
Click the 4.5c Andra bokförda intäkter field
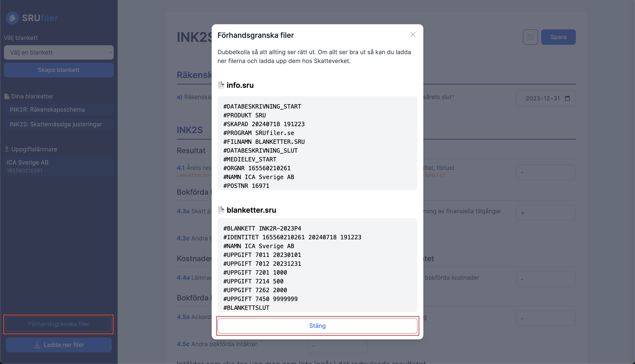[337, 346]
